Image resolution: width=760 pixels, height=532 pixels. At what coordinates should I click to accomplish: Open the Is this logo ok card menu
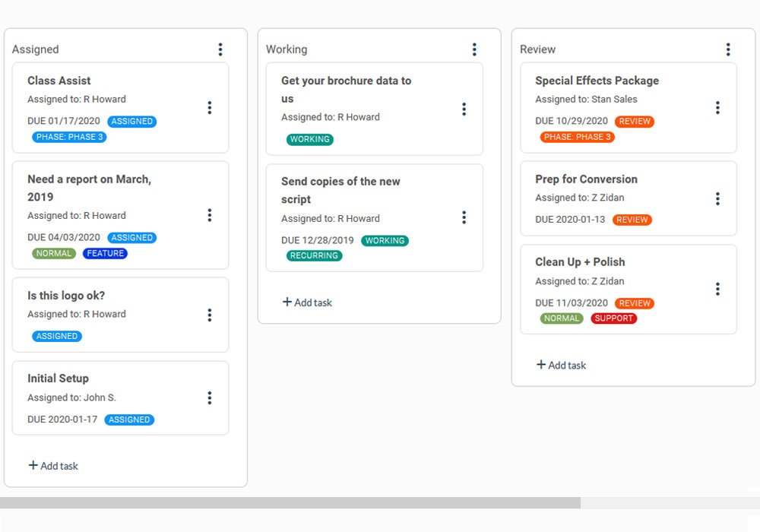pos(210,315)
